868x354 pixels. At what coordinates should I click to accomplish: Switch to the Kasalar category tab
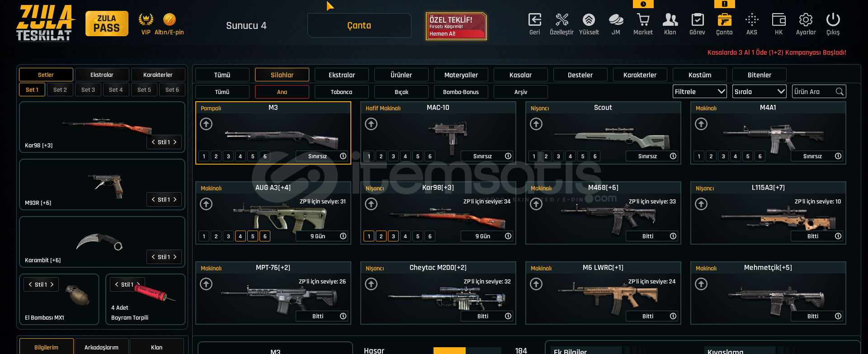click(521, 75)
